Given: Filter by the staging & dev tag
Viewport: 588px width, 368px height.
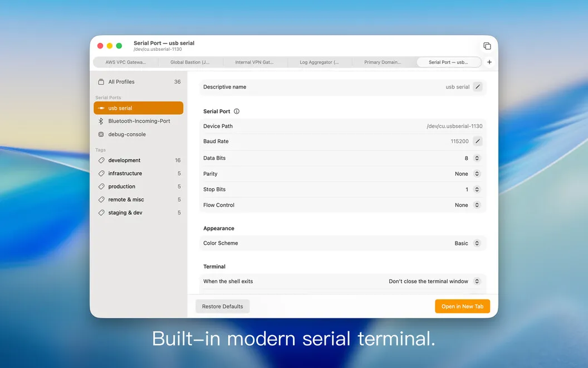Looking at the screenshot, I should click(x=139, y=212).
